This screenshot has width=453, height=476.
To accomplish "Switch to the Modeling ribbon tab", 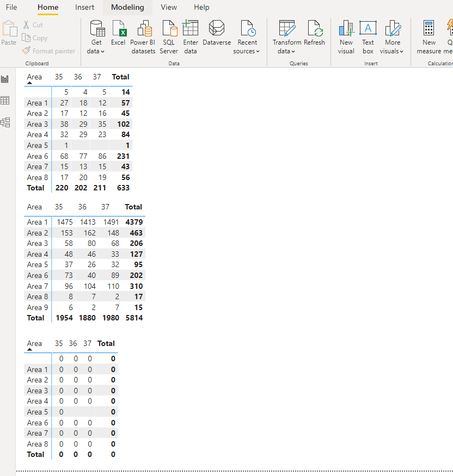I will (x=127, y=7).
